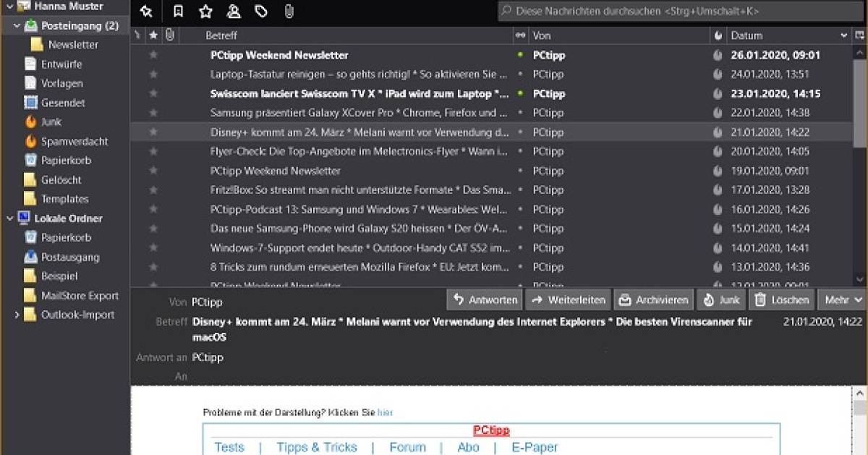
Task: Open the Abo link in newsletter
Action: coord(468,447)
